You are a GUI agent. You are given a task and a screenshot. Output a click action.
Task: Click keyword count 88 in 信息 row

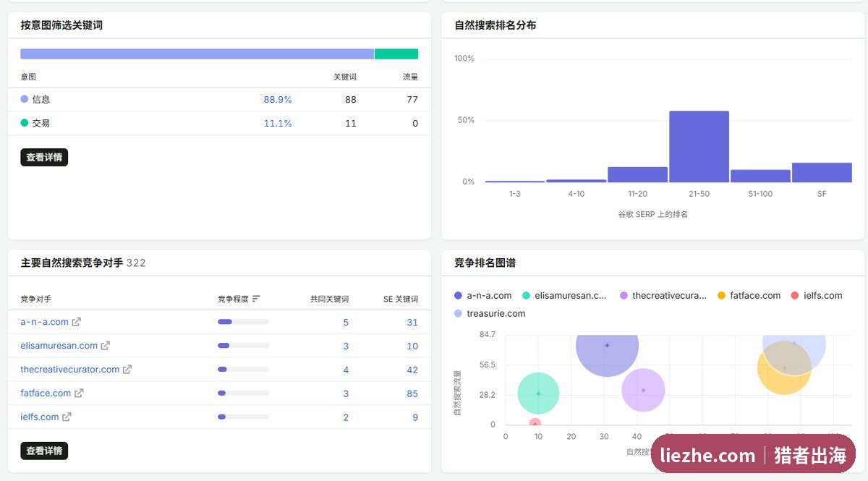[x=351, y=100]
